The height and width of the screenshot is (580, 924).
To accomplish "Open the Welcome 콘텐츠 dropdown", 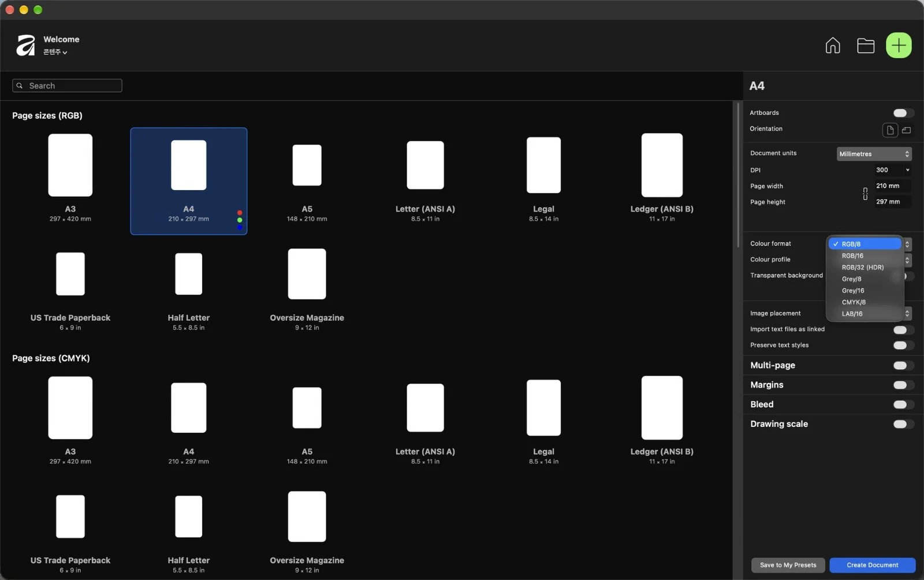I will pos(55,52).
